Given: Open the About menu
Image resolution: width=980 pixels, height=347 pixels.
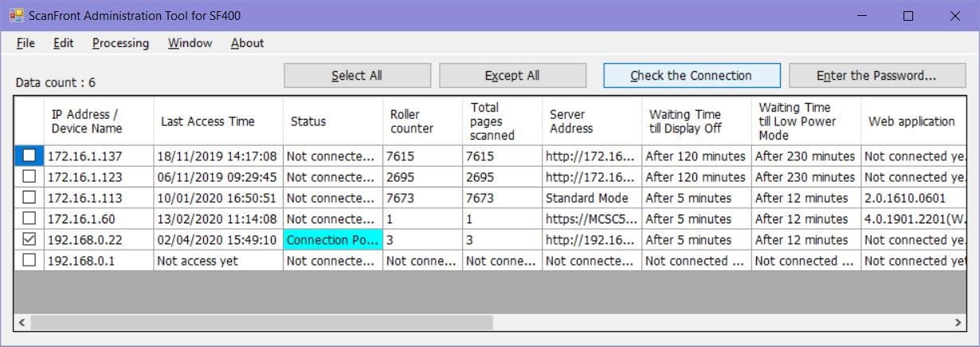Looking at the screenshot, I should click(x=247, y=43).
